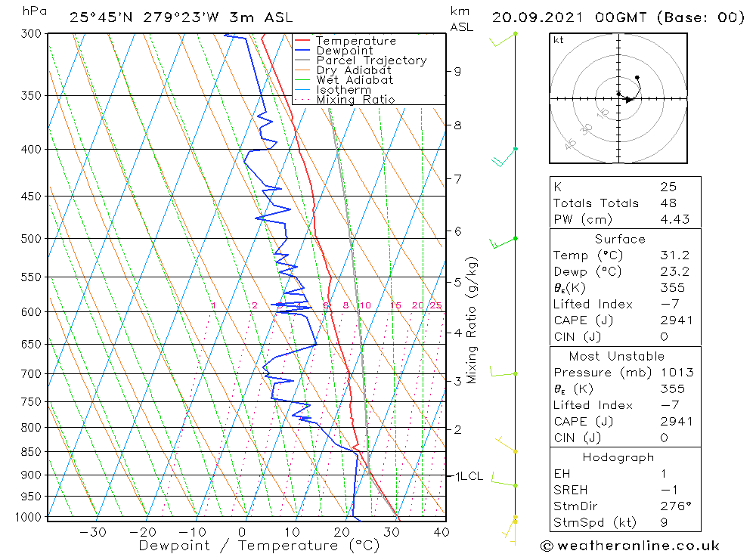The width and height of the screenshot is (756, 554).
Task: Click the Dewpoint / Temperature (°C) axis title
Action: [259, 546]
